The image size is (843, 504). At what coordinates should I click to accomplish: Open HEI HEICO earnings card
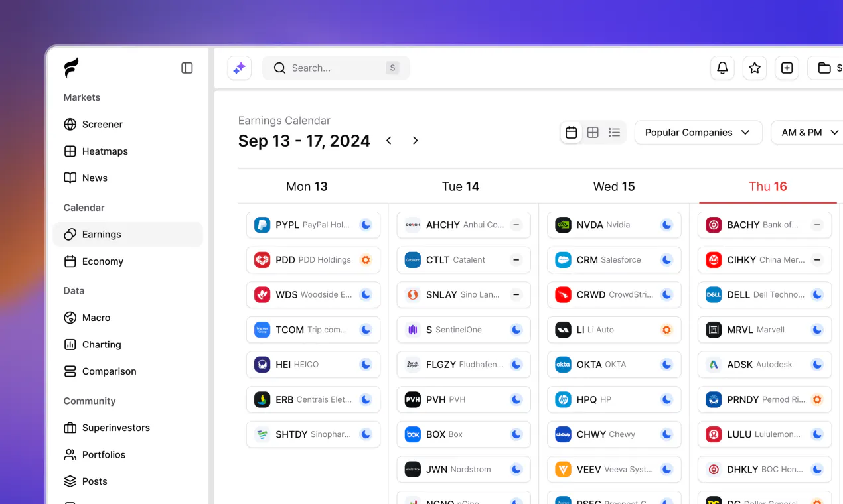pyautogui.click(x=313, y=364)
